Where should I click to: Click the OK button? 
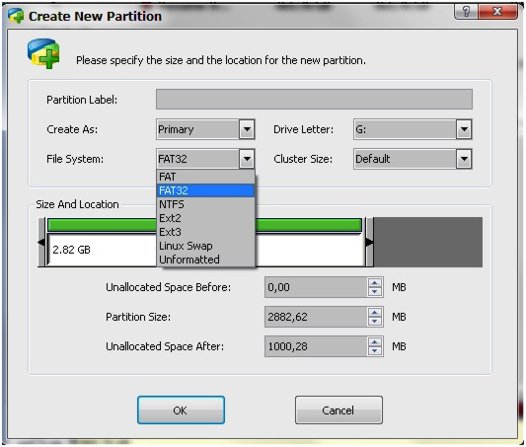click(x=181, y=410)
